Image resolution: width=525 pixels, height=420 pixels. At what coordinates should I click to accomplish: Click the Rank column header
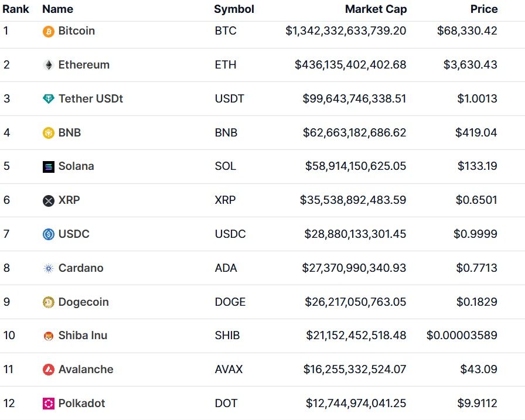coord(16,9)
